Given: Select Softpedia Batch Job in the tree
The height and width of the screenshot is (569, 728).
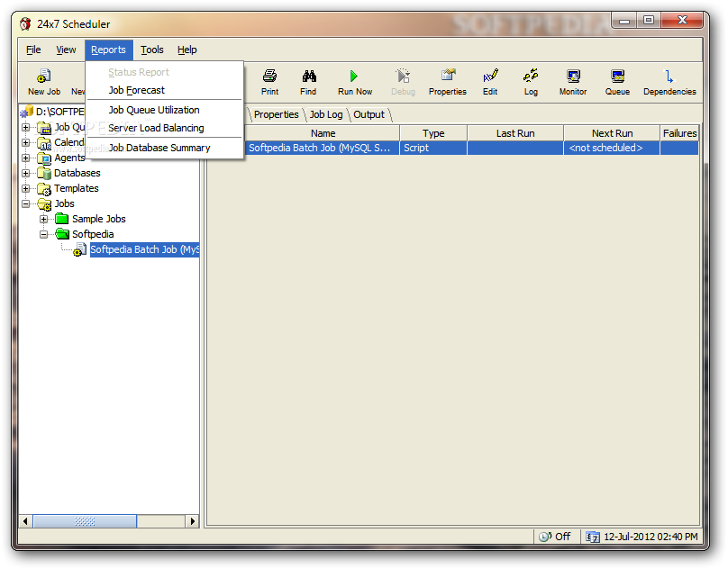Looking at the screenshot, I should pyautogui.click(x=144, y=249).
